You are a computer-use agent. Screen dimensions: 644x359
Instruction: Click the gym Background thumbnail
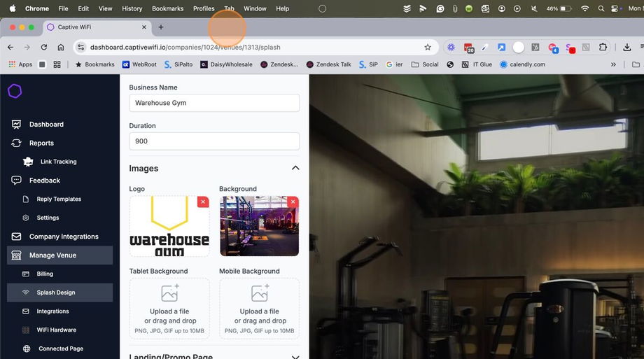[x=259, y=226]
